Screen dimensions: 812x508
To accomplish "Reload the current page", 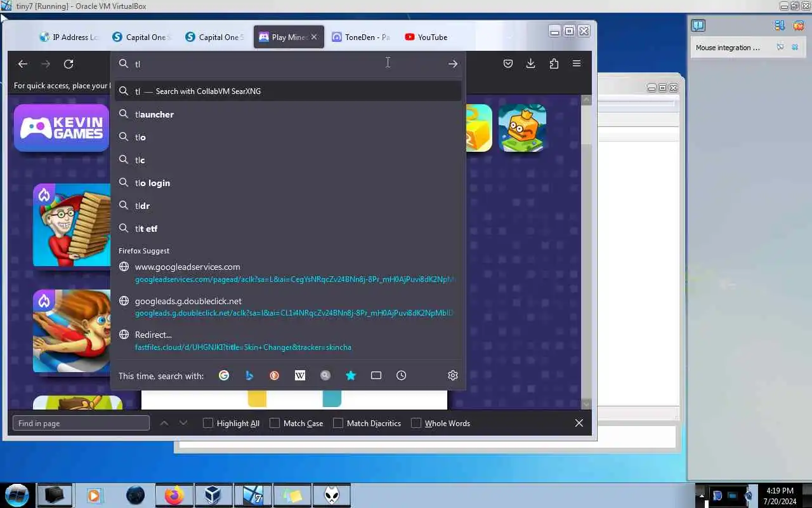I will [69, 63].
